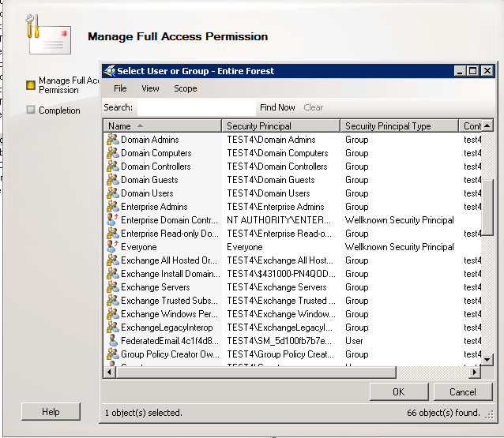Pick the Domain Controllers group icon
Image resolution: width=504 pixels, height=438 pixels.
(x=113, y=167)
